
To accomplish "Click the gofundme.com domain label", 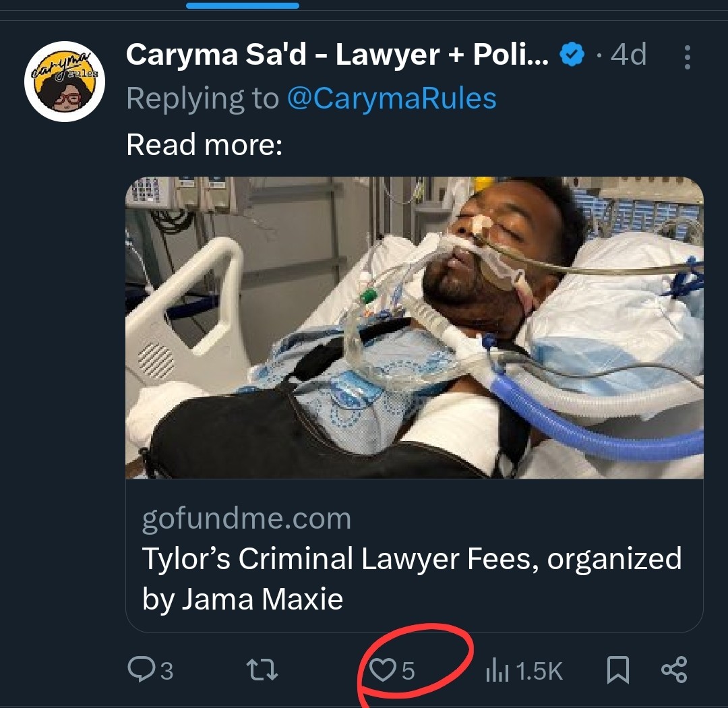I will tap(247, 519).
